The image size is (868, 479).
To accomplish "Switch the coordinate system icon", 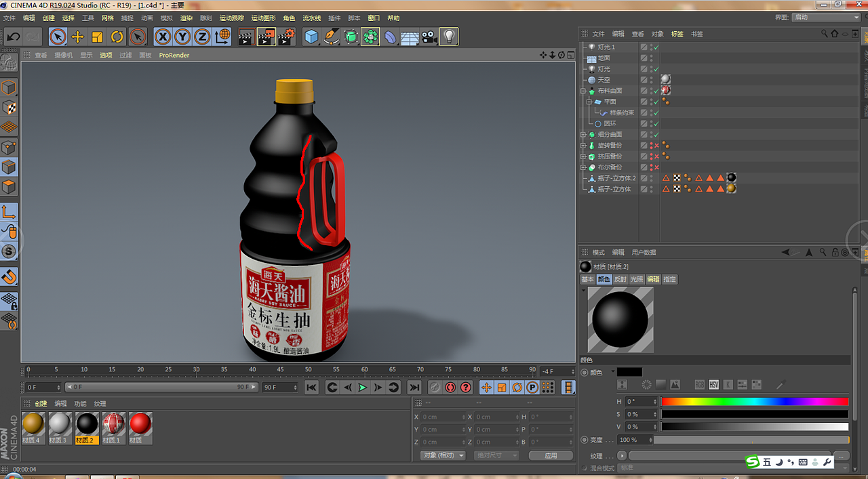I will click(222, 37).
